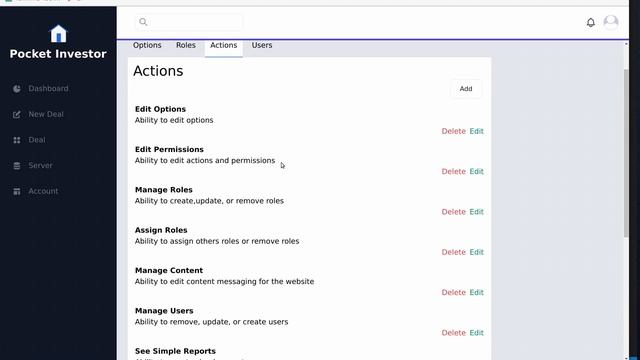Screen dimensions: 640x360
Task: Click the Pocket Investor home logo icon
Action: click(x=58, y=33)
